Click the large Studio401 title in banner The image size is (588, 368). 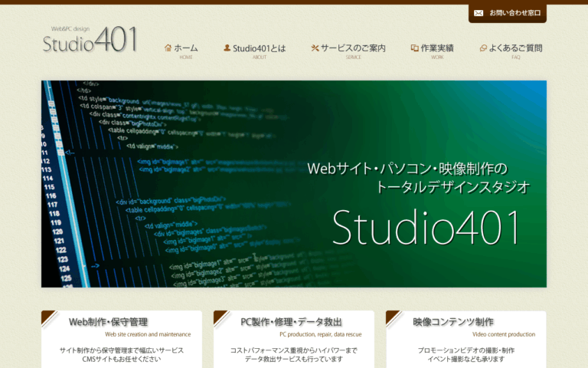[426, 227]
